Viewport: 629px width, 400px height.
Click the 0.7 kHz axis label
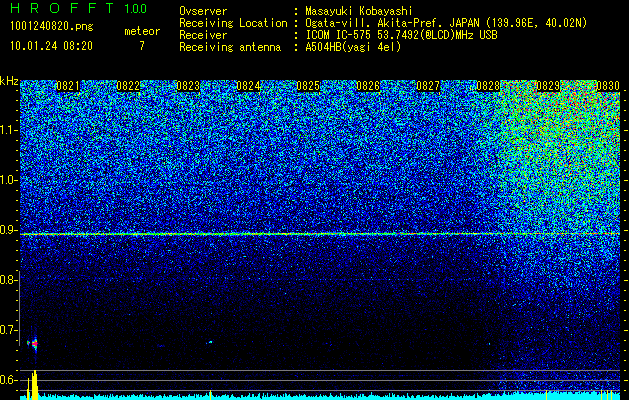tap(7, 330)
